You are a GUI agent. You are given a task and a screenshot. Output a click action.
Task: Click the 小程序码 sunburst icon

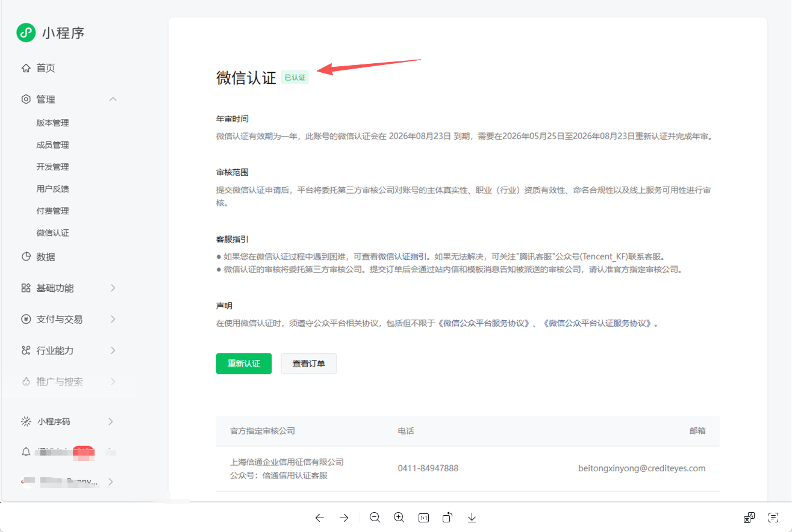(x=26, y=421)
